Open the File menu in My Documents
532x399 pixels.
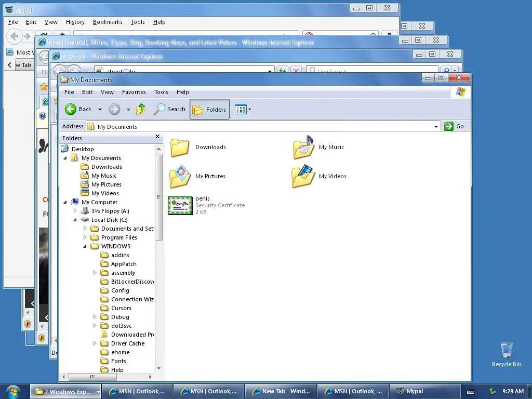[69, 92]
